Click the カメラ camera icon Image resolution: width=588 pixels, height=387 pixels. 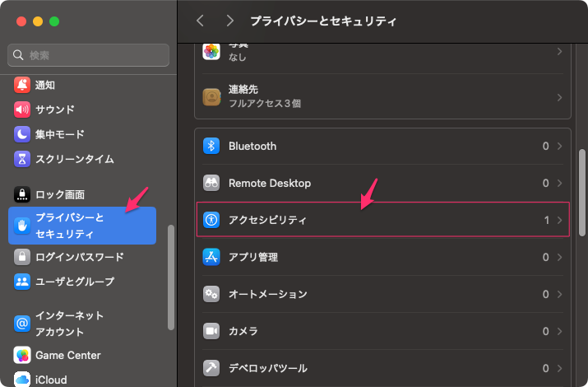pyautogui.click(x=211, y=331)
